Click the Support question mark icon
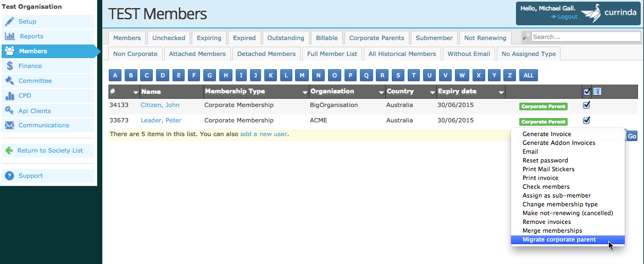The height and width of the screenshot is (264, 644). [10, 176]
